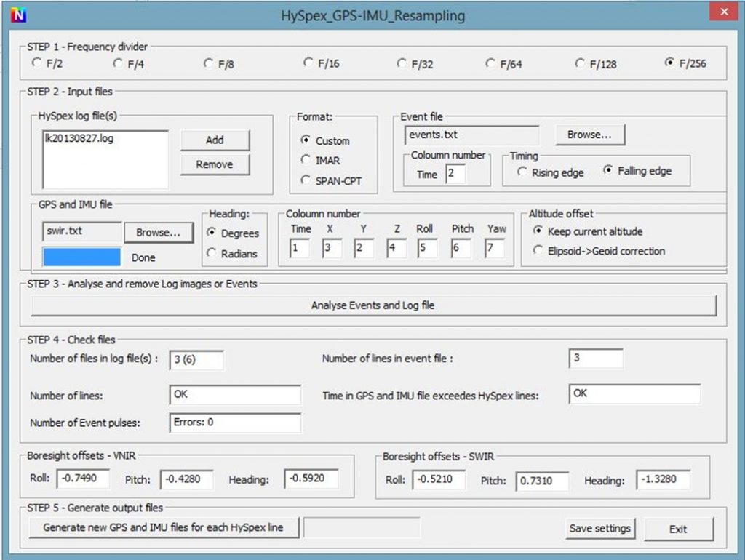The image size is (745, 560).
Task: Edit the Y column number field
Action: (364, 248)
